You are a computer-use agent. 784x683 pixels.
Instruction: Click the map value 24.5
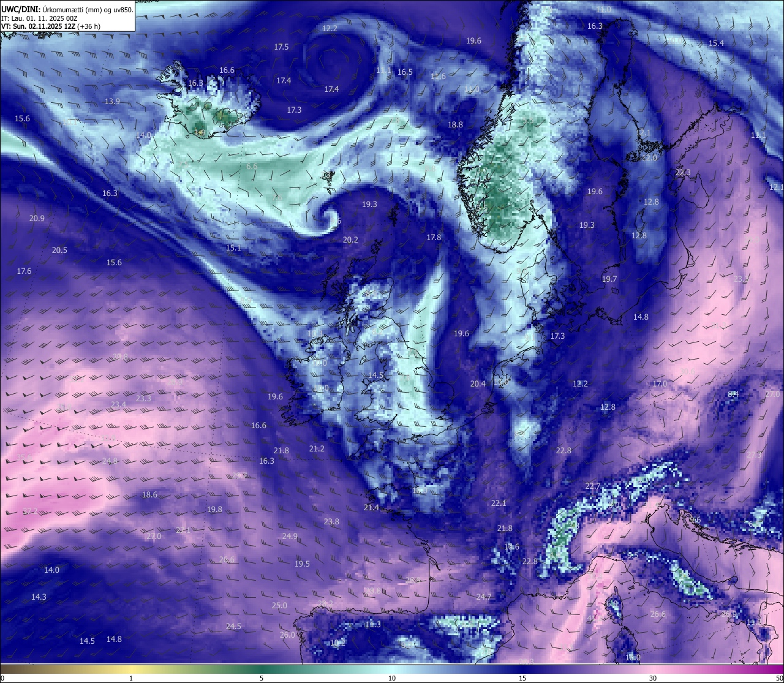point(233,627)
